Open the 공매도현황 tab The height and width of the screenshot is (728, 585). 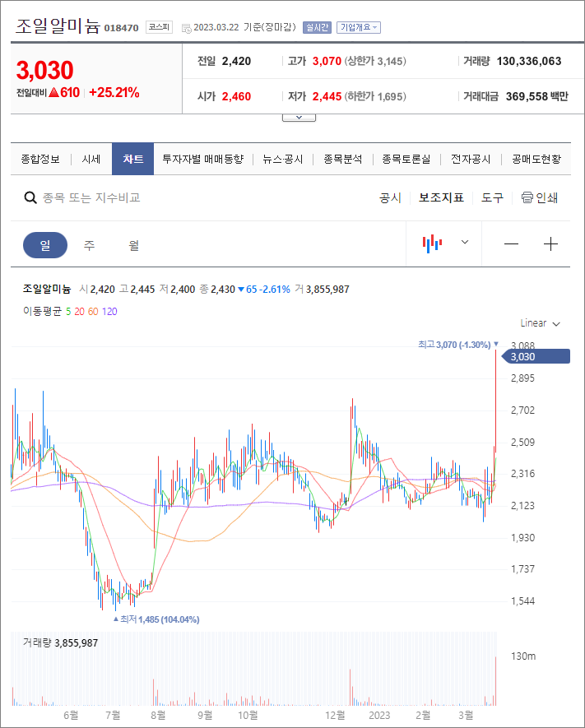[x=536, y=160]
